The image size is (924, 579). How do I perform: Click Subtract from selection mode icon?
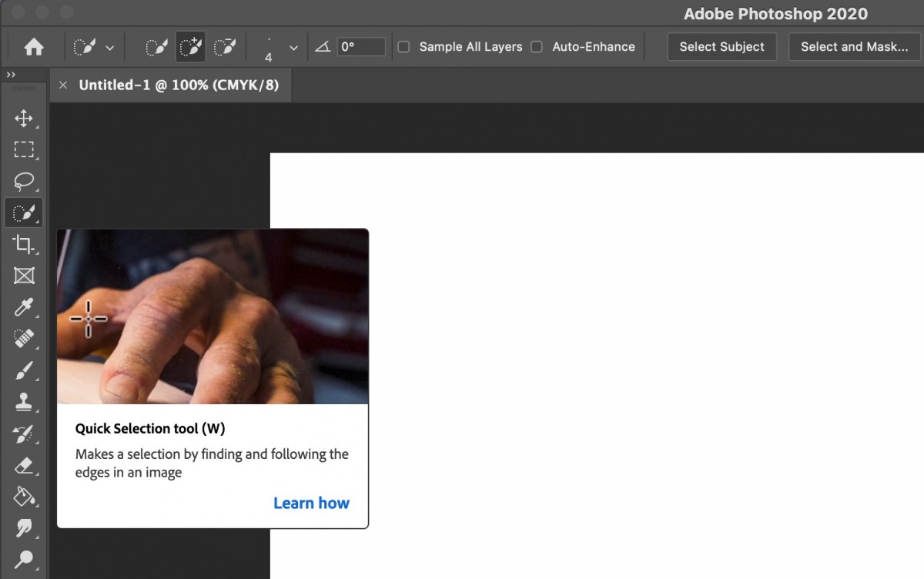(x=224, y=47)
